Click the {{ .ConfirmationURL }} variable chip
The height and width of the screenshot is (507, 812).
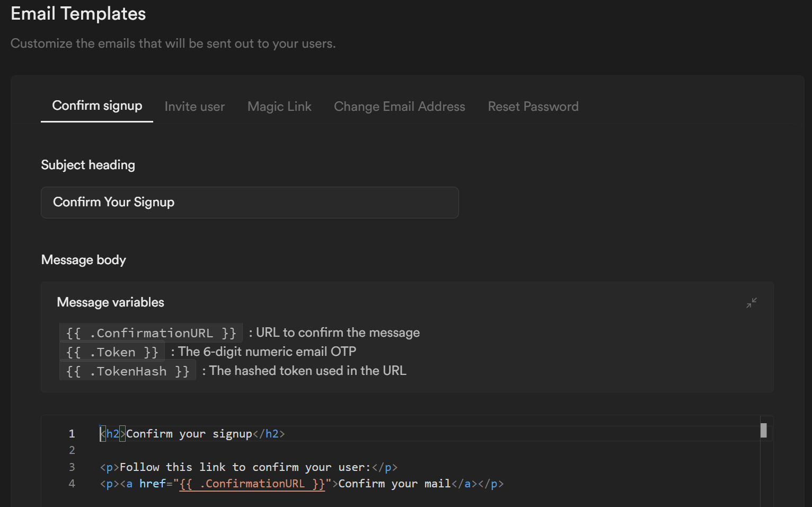coord(151,333)
